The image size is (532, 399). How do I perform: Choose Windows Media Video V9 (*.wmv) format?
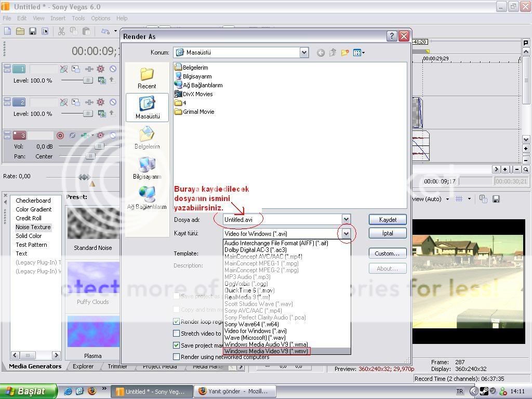pos(287,351)
